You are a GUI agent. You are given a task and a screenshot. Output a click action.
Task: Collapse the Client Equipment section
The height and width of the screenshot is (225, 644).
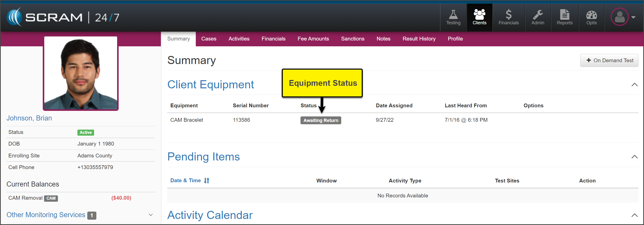[x=634, y=85]
